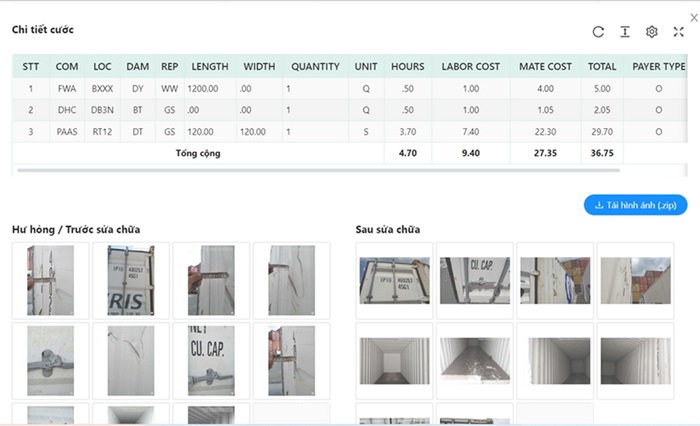
Task: Click the QUANTITY column header
Action: [x=315, y=67]
